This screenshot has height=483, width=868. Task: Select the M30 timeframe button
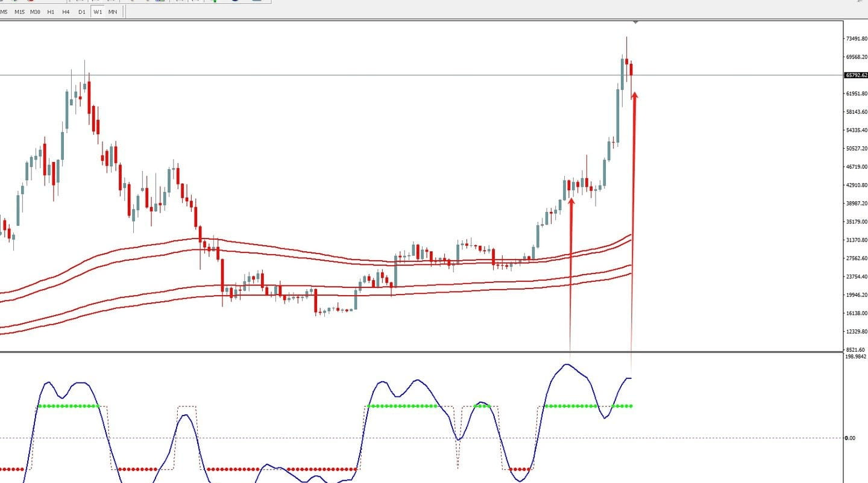[36, 11]
